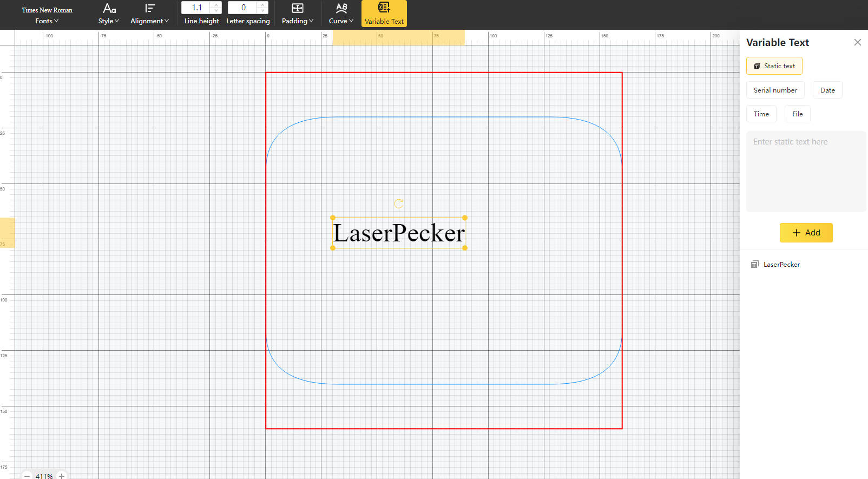This screenshot has height=479, width=868.
Task: Click the Line height value field
Action: pyautogui.click(x=196, y=8)
